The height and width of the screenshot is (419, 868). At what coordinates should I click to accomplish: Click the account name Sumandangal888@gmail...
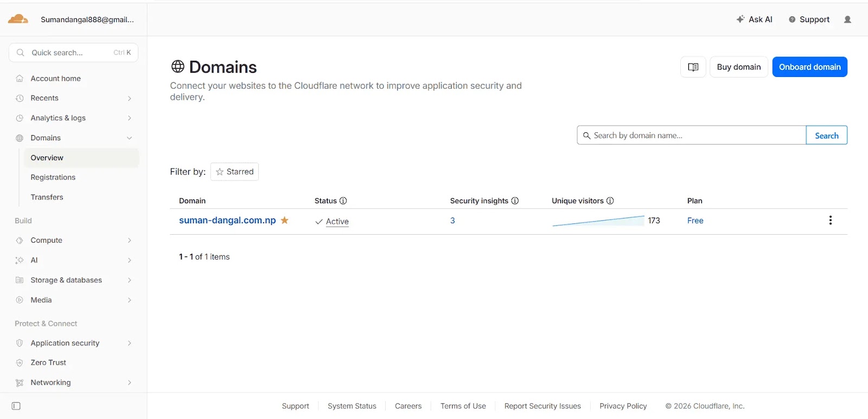point(87,20)
